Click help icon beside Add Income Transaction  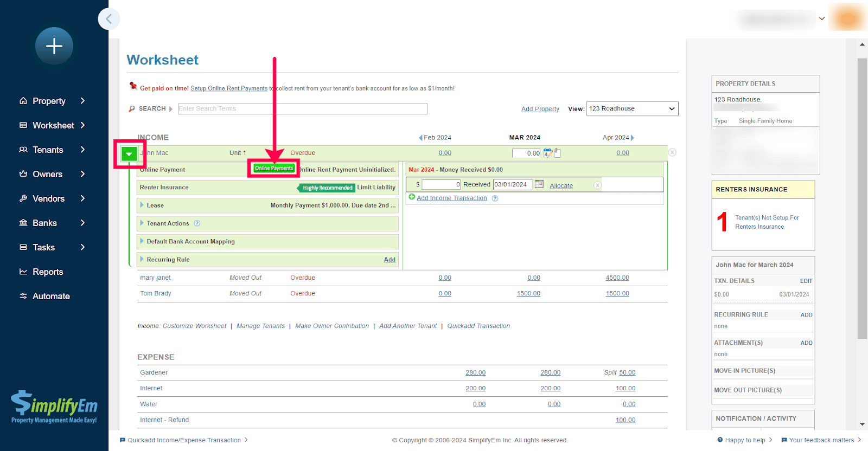point(495,198)
